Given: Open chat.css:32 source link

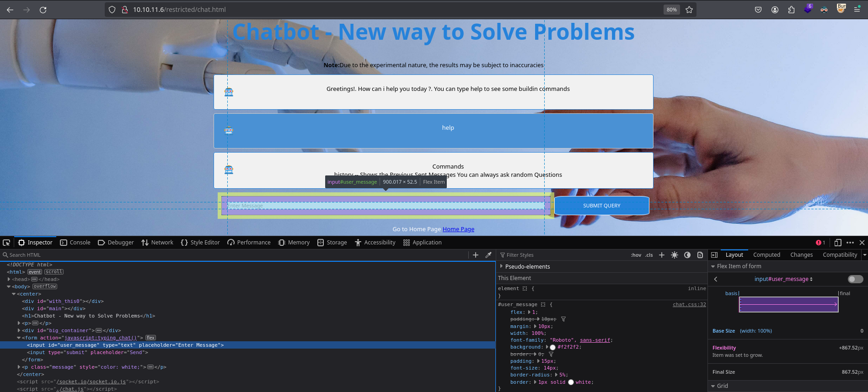Looking at the screenshot, I should tap(689, 304).
